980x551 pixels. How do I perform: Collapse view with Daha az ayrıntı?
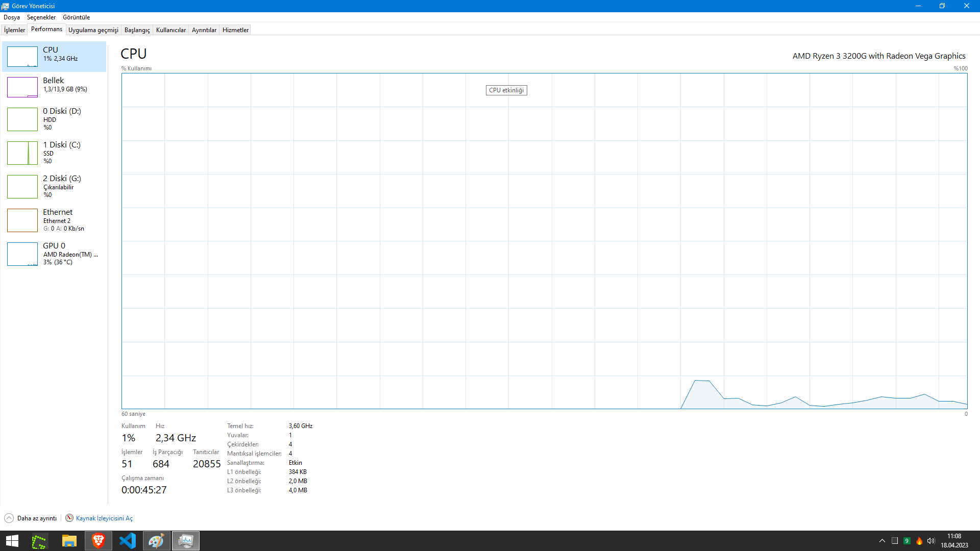tap(31, 518)
